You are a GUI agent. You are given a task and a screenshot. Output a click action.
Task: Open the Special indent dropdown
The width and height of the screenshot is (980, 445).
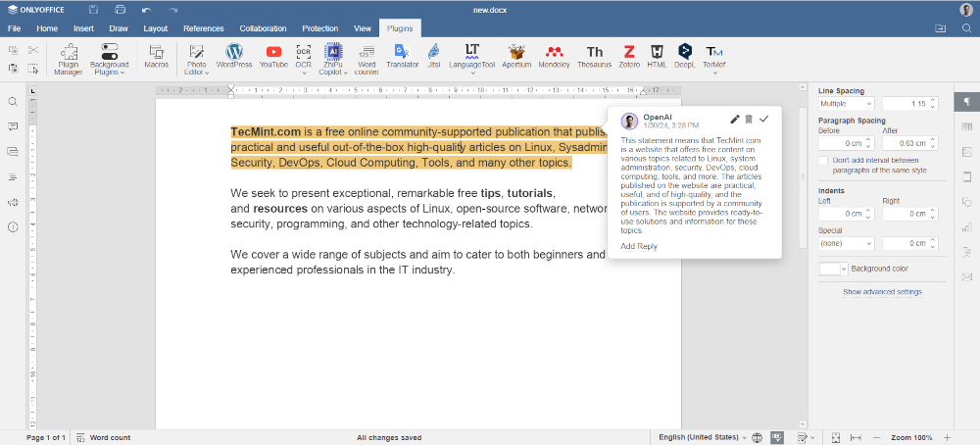click(846, 243)
